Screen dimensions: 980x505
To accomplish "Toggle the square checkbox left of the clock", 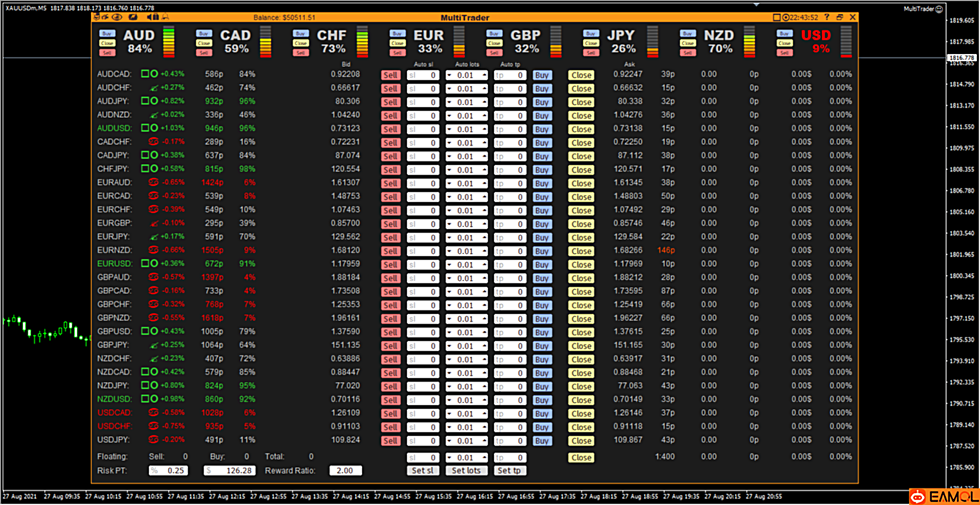I will (777, 17).
